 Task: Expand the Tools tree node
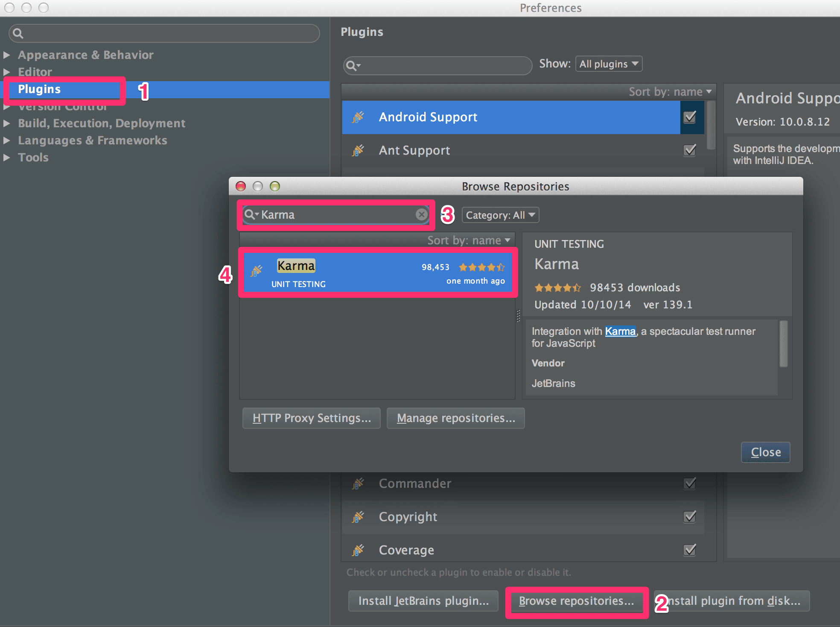[x=6, y=158]
